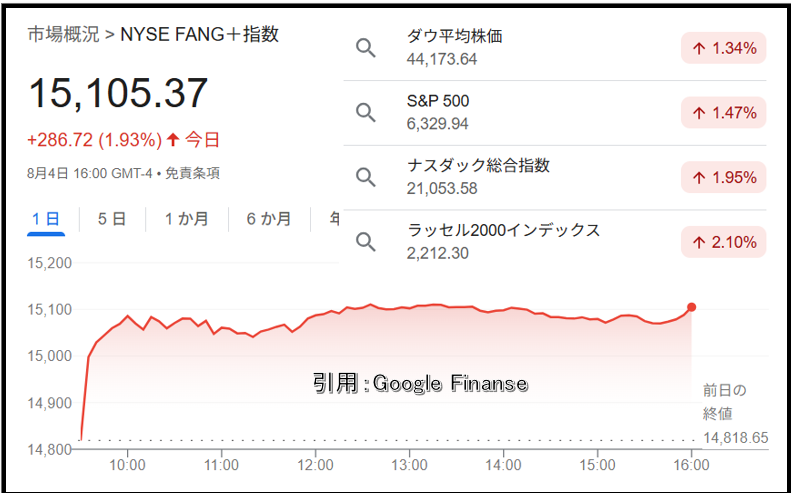The width and height of the screenshot is (791, 493).
Task: Click the search icon next to ラッセル2000インデックス
Action: tap(366, 242)
